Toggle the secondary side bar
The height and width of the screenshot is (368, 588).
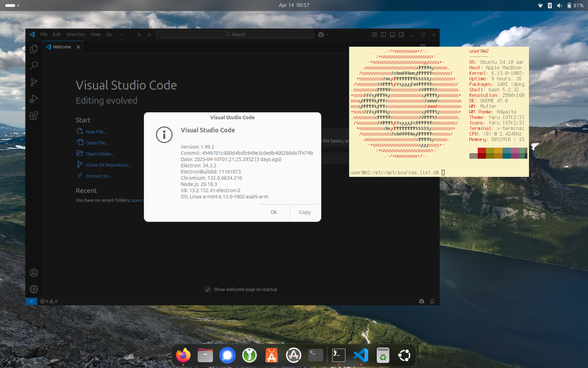(401, 34)
